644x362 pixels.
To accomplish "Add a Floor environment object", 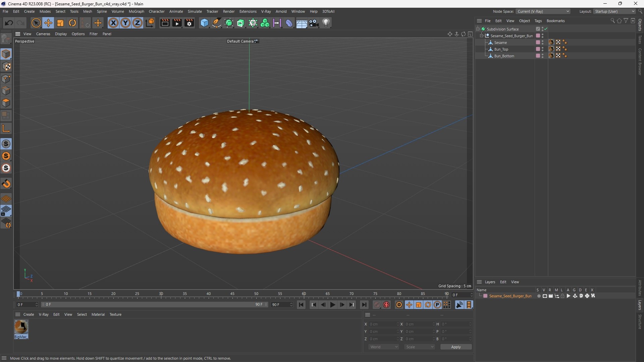I will coord(302,23).
